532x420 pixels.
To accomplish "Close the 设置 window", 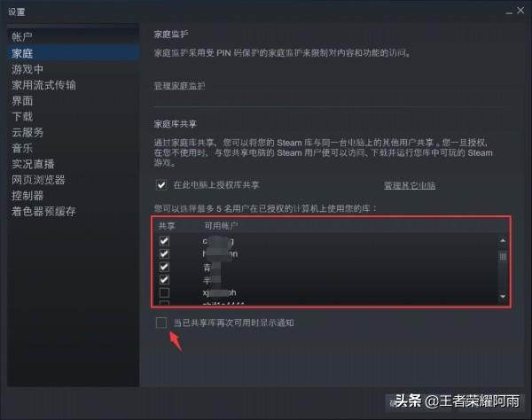I will [520, 11].
